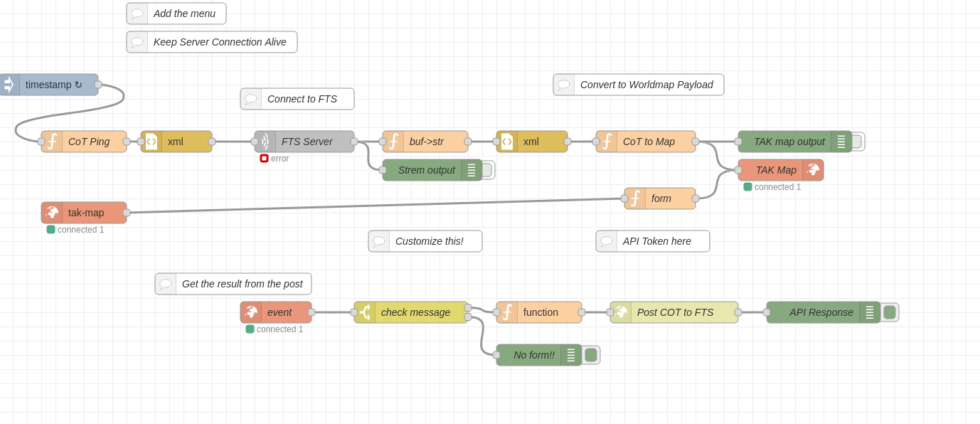Image resolution: width=980 pixels, height=424 pixels.
Task: Select the tak-map worldmap input node
Action: tap(84, 213)
